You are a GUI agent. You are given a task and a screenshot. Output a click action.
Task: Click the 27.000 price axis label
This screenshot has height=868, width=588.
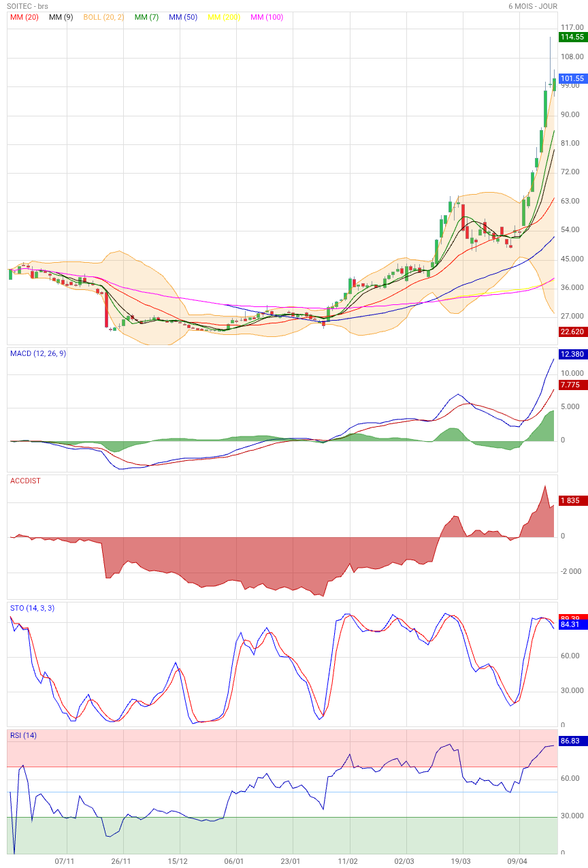[572, 316]
